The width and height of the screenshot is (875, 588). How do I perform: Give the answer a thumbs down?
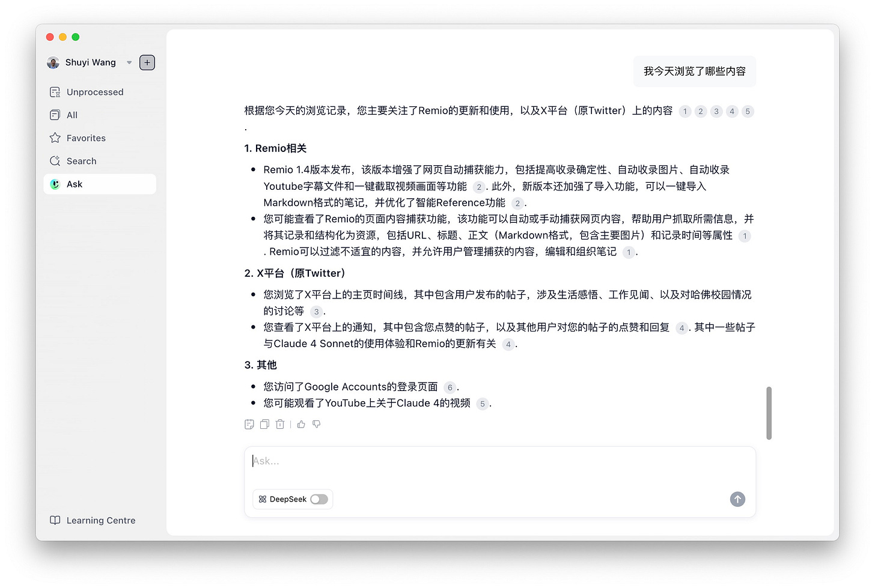point(317,424)
